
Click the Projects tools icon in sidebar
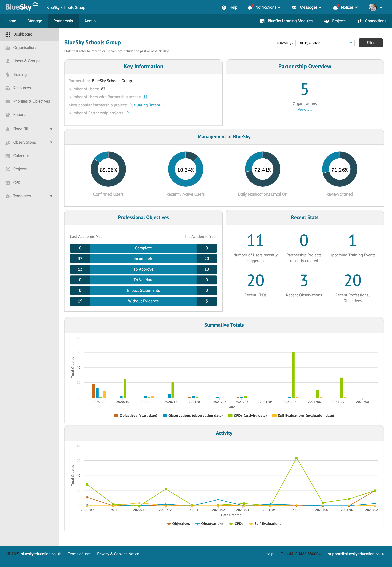(x=8, y=169)
